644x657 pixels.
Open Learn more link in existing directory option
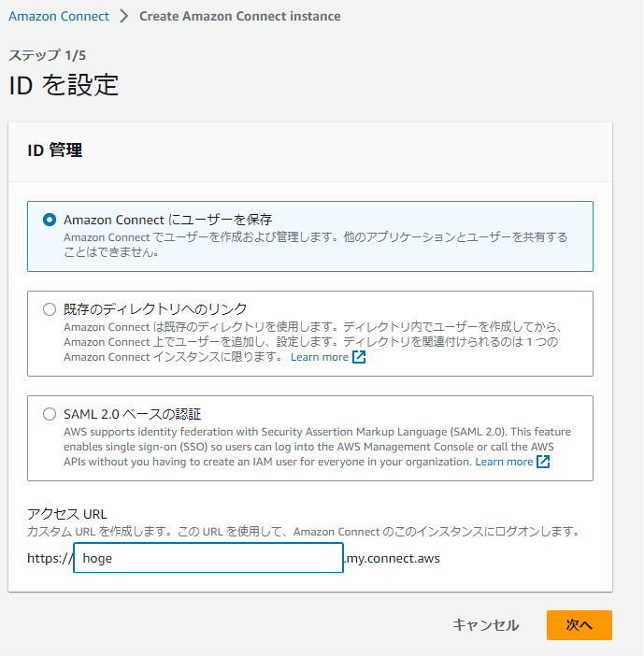(320, 357)
